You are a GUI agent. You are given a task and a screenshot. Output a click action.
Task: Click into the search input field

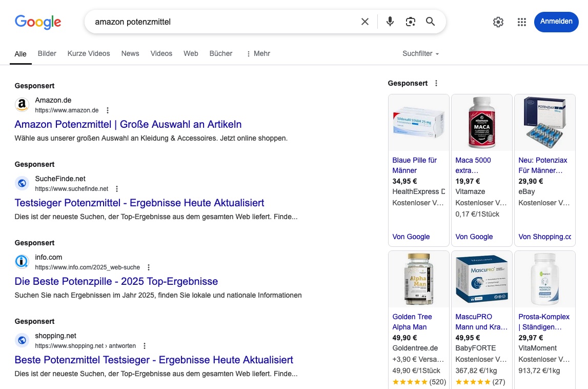[x=220, y=22]
